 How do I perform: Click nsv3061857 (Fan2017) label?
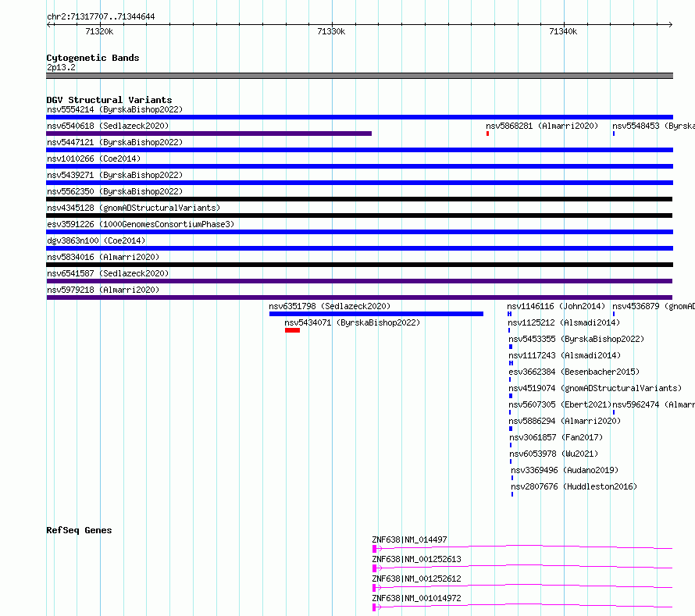(x=556, y=437)
